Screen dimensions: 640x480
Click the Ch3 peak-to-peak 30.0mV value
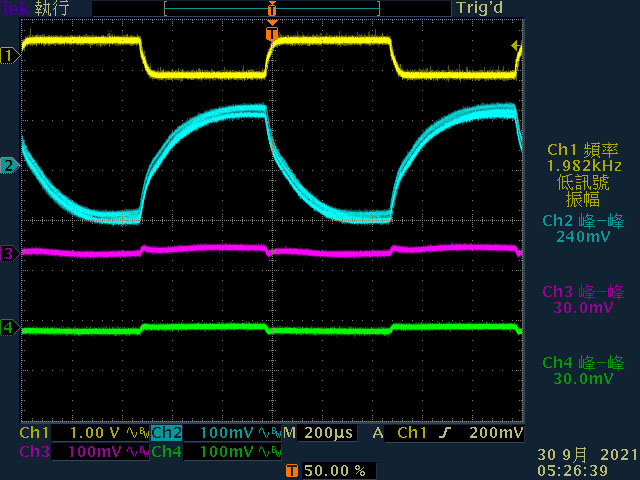(x=583, y=307)
